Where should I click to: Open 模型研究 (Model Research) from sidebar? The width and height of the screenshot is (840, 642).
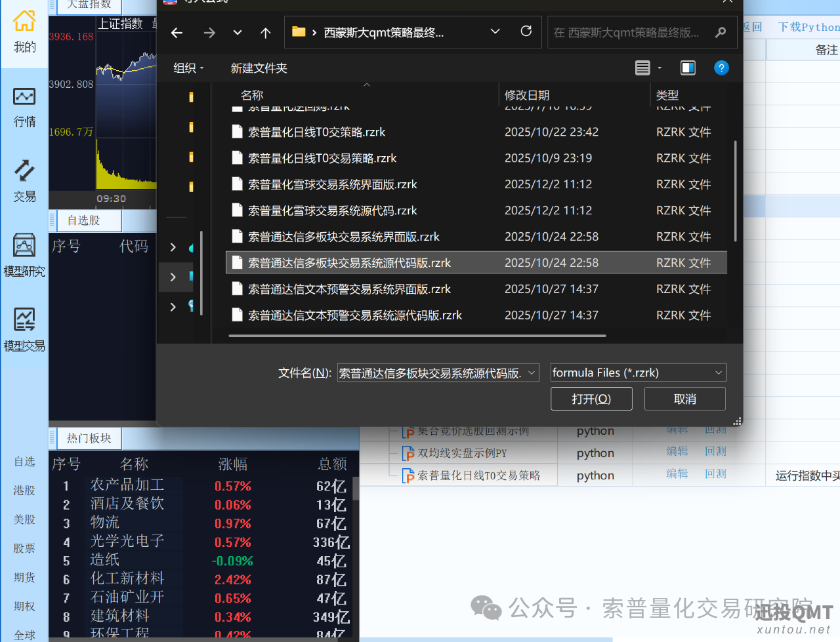coord(24,256)
